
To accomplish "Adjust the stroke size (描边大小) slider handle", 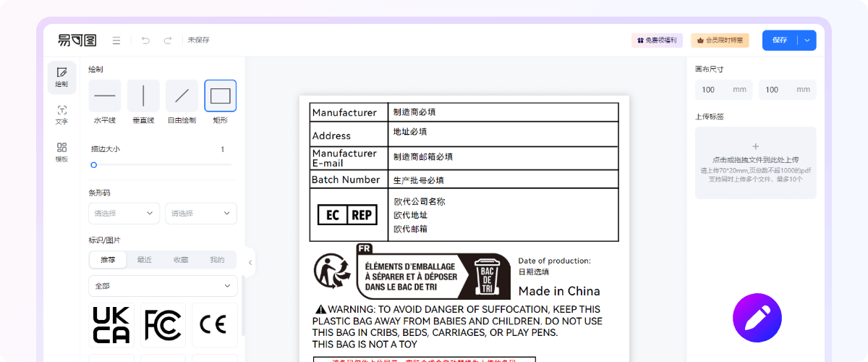I will click(93, 165).
